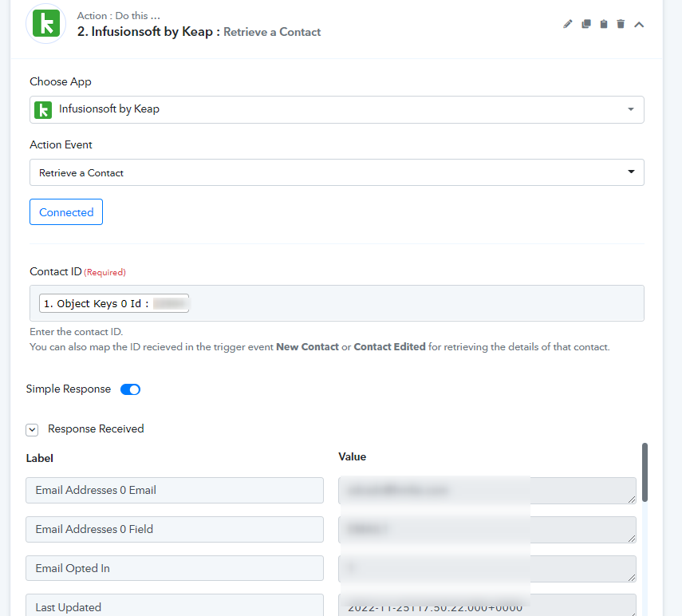Click the 'Simple Response' label text
This screenshot has width=682, height=616.
69,389
